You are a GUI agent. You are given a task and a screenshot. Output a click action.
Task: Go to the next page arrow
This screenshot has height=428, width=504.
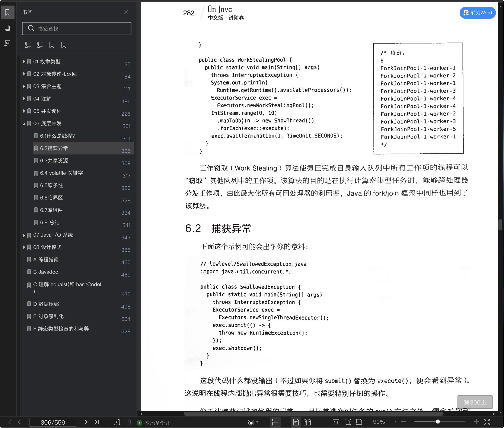click(86, 422)
